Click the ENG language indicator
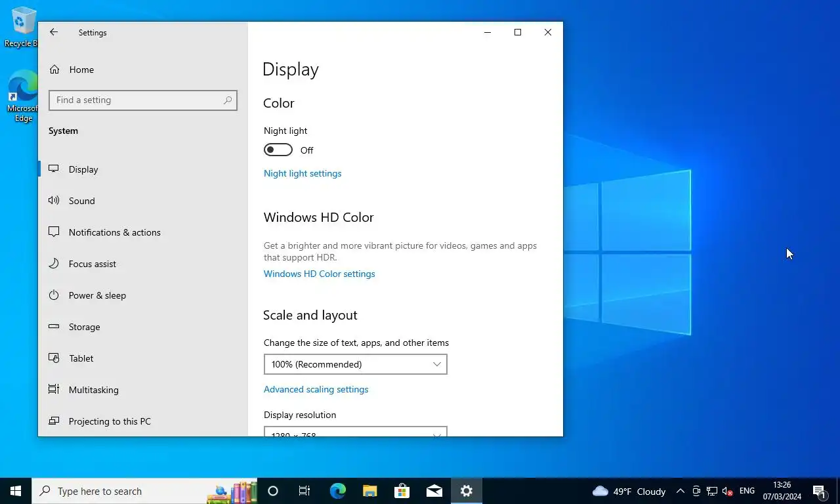 pos(747,491)
